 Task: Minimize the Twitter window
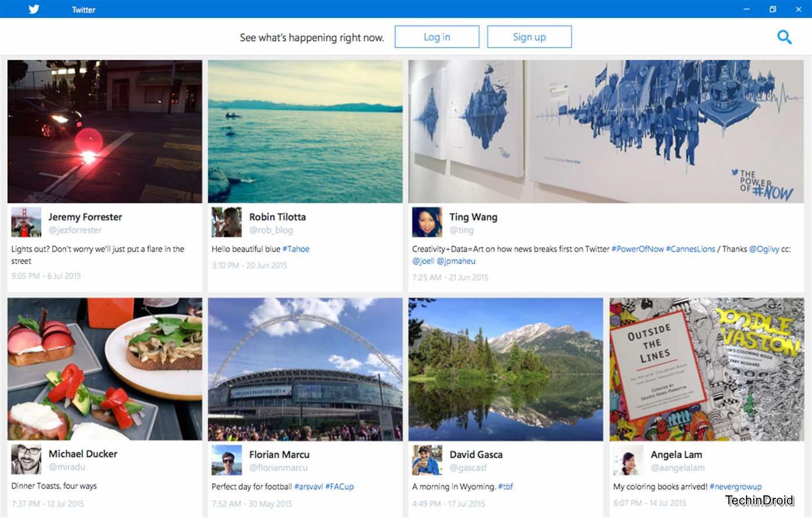(746, 9)
